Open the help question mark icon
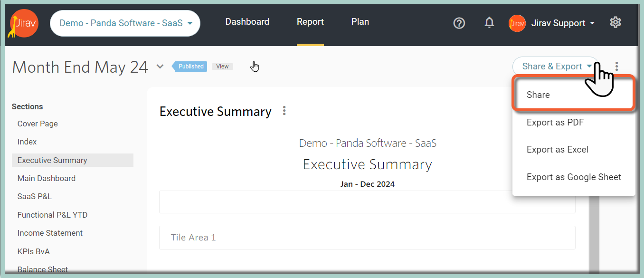Image resolution: width=644 pixels, height=278 pixels. click(x=459, y=23)
